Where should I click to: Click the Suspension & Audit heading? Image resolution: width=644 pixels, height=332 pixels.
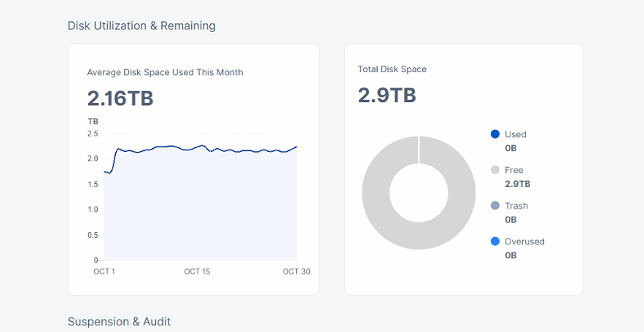[119, 322]
